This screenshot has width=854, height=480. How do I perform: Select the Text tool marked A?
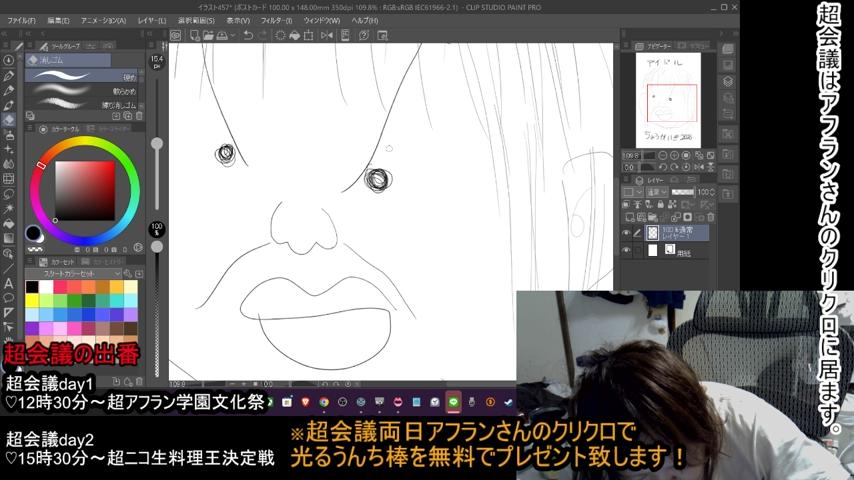tap(9, 283)
